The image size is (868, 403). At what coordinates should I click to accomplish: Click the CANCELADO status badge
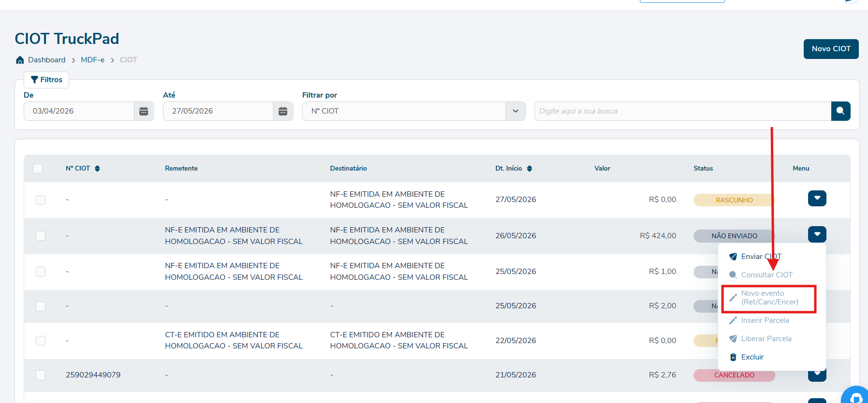click(x=734, y=375)
